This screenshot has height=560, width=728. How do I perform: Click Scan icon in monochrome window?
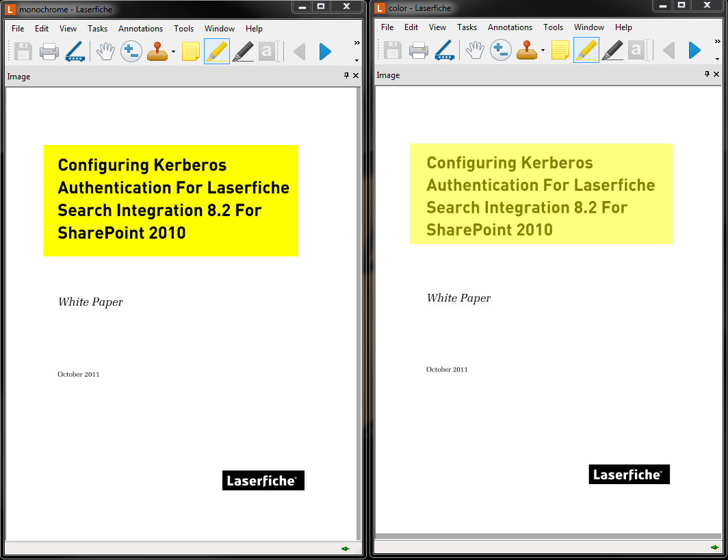pyautogui.click(x=75, y=51)
